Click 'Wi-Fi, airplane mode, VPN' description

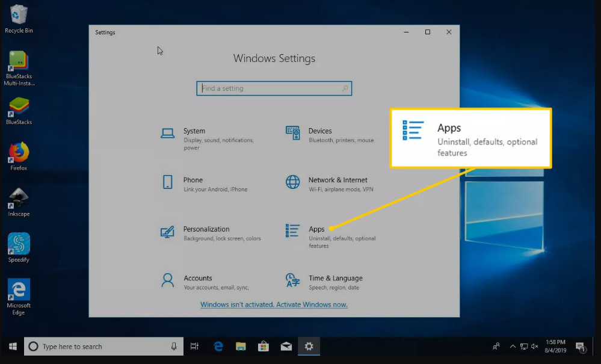coord(341,190)
